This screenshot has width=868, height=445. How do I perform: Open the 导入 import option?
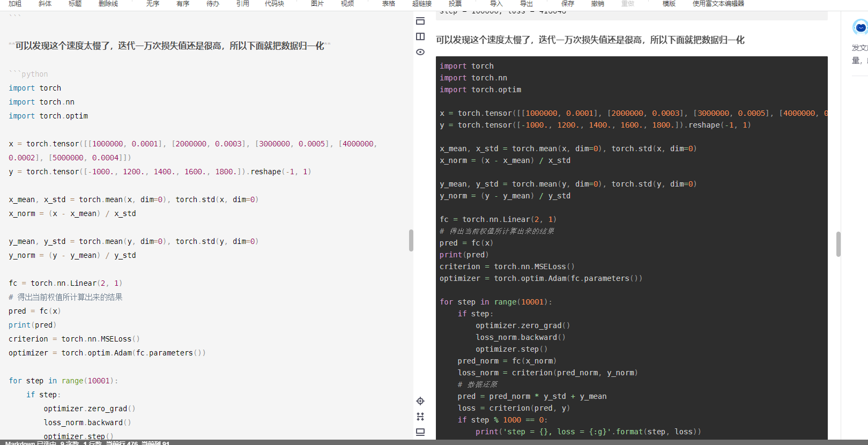coord(496,3)
